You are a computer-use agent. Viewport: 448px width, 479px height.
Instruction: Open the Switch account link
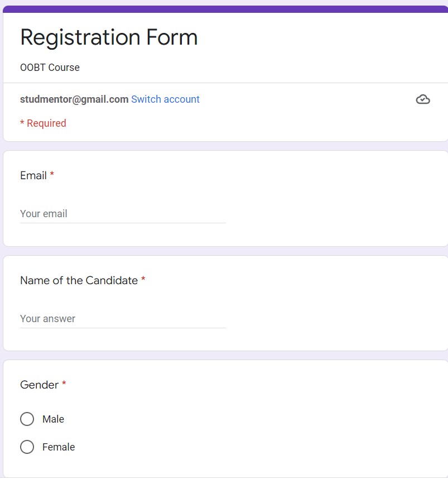pyautogui.click(x=165, y=99)
